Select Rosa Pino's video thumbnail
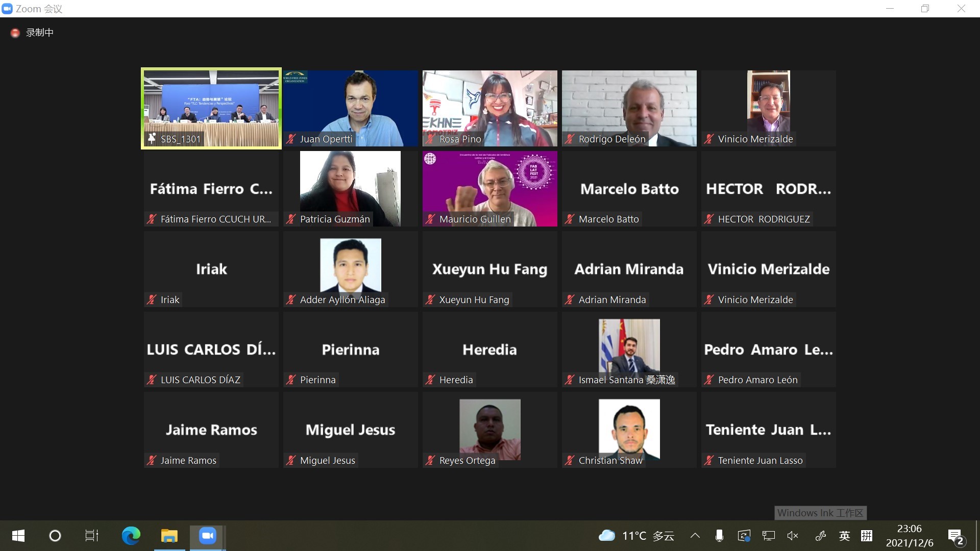 (489, 108)
